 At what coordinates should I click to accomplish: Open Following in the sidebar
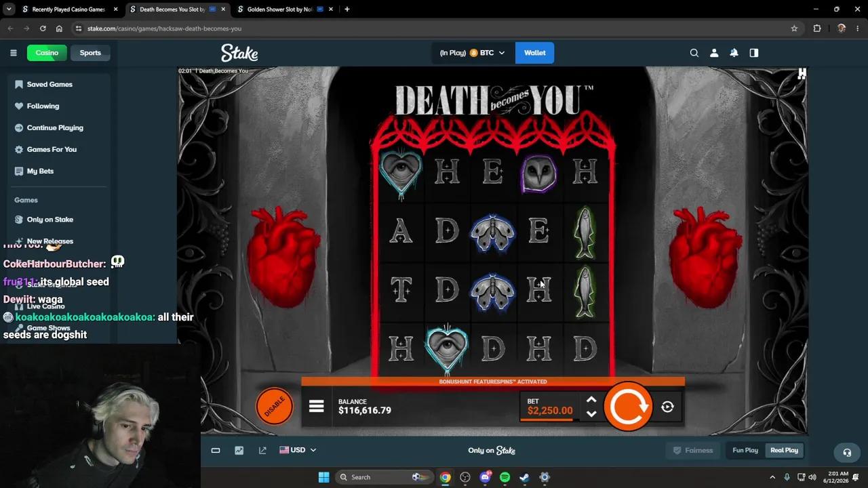(x=43, y=106)
